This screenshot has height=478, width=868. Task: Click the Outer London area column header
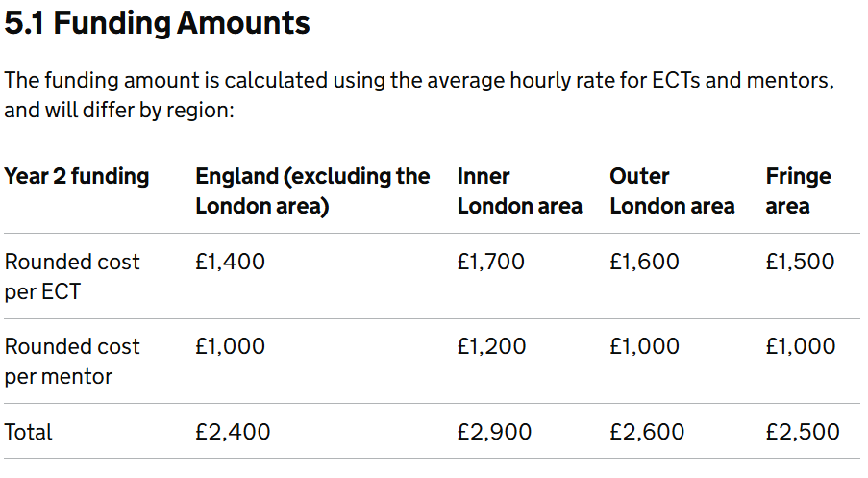(x=672, y=191)
